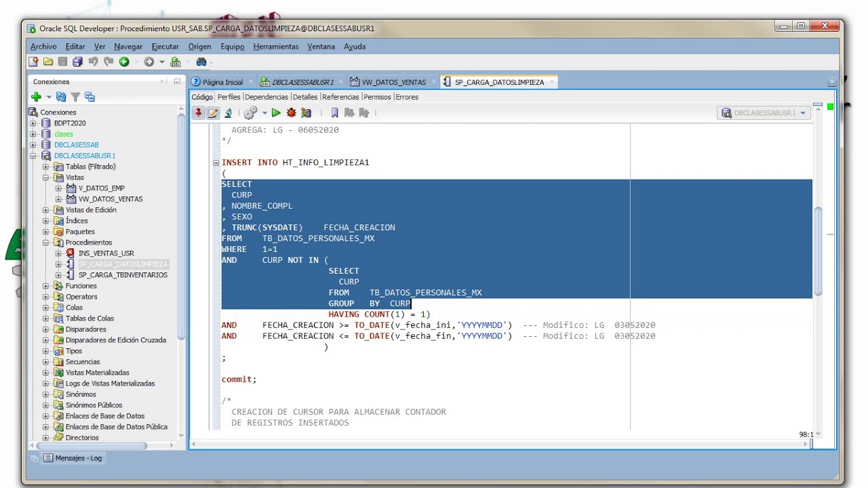Click the next bookmark arrow icon
The width and height of the screenshot is (868, 488).
[x=349, y=113]
